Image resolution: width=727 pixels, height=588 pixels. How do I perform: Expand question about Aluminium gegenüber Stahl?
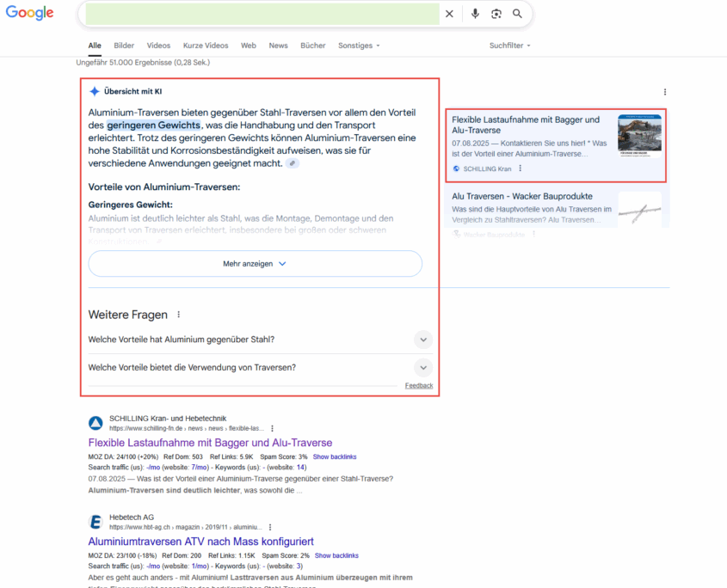click(x=260, y=340)
